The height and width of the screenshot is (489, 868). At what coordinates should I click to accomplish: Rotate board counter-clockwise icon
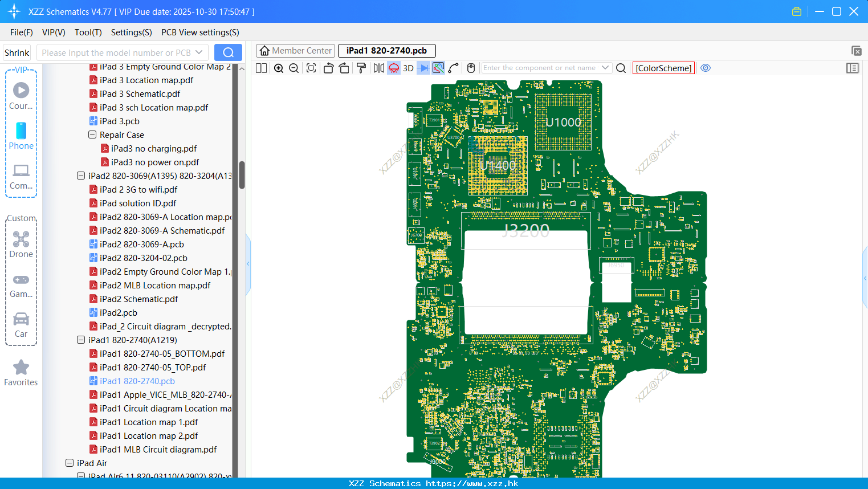(328, 68)
